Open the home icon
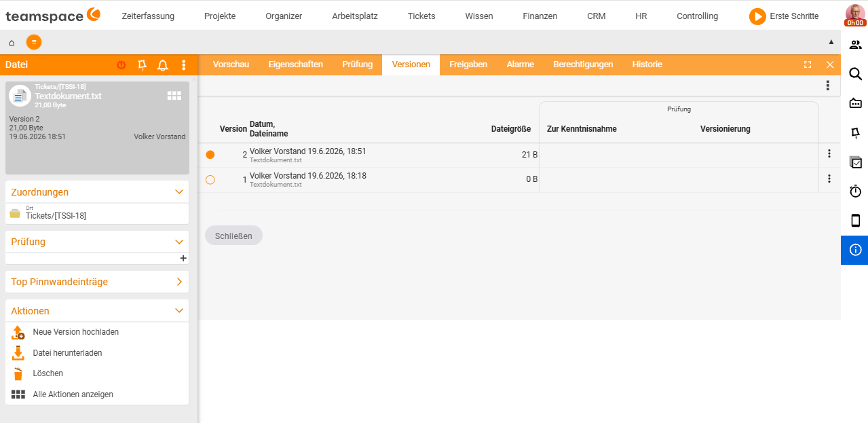 coord(12,42)
